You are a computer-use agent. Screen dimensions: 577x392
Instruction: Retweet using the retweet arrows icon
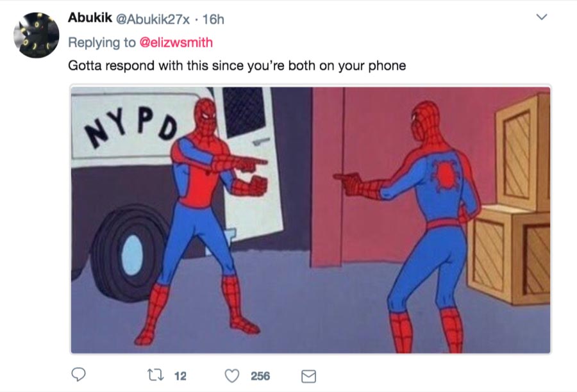pyautogui.click(x=155, y=375)
